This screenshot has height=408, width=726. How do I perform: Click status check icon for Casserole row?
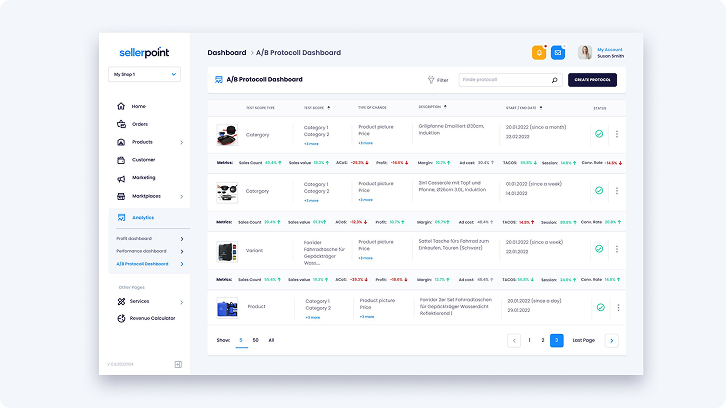coord(599,190)
